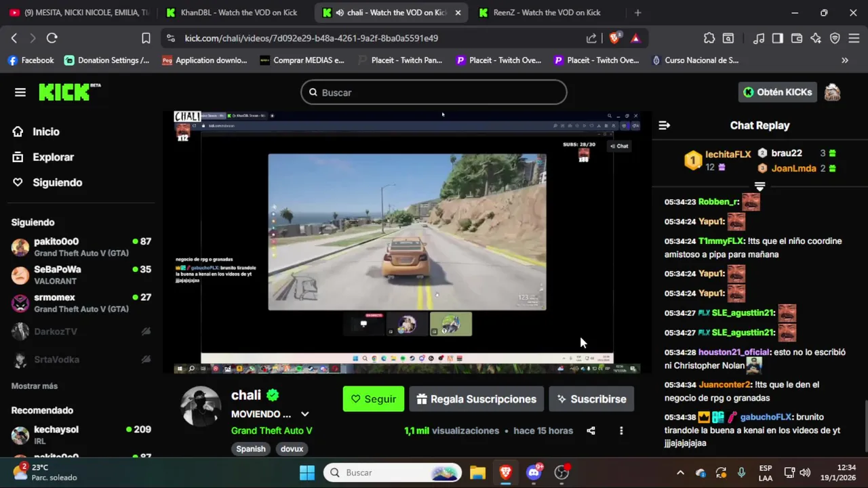Open DarkozTV offline channel
Viewport: 868px width, 488px height.
tap(81, 331)
